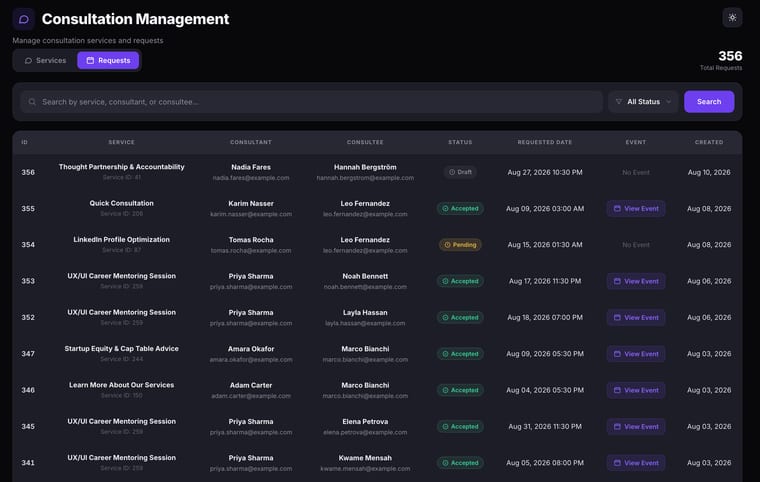Viewport: 760px width, 482px height.
Task: Click the Accepted badge in row 345
Action: [x=460, y=427]
